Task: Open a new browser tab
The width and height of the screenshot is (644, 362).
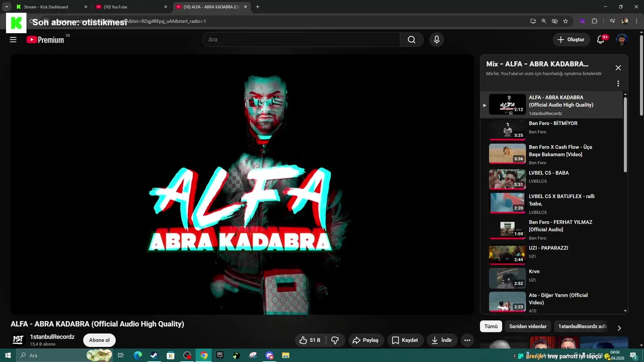Action: (x=258, y=7)
